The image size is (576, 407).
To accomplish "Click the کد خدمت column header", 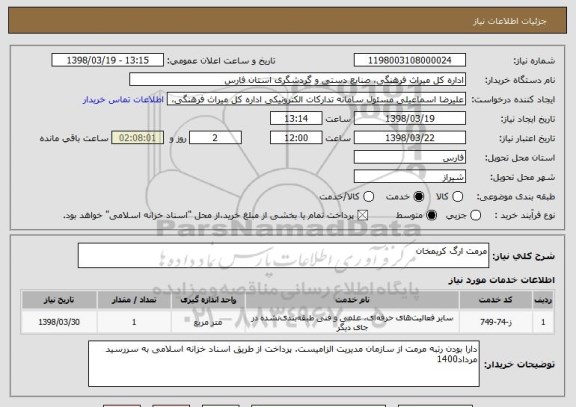I will pyautogui.click(x=496, y=300).
